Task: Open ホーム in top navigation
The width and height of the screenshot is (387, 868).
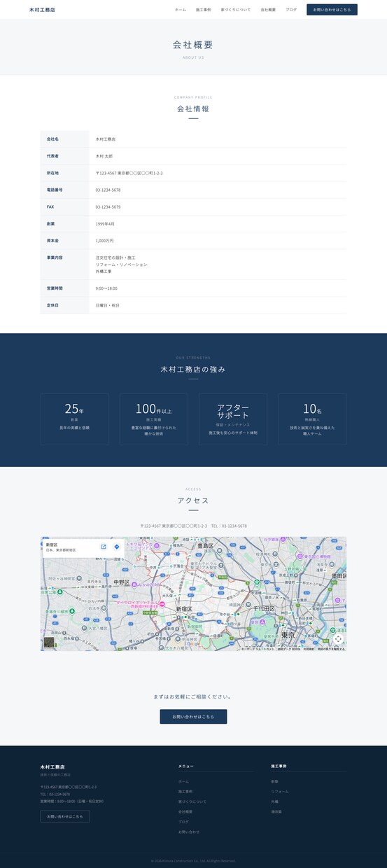Action: (x=181, y=10)
